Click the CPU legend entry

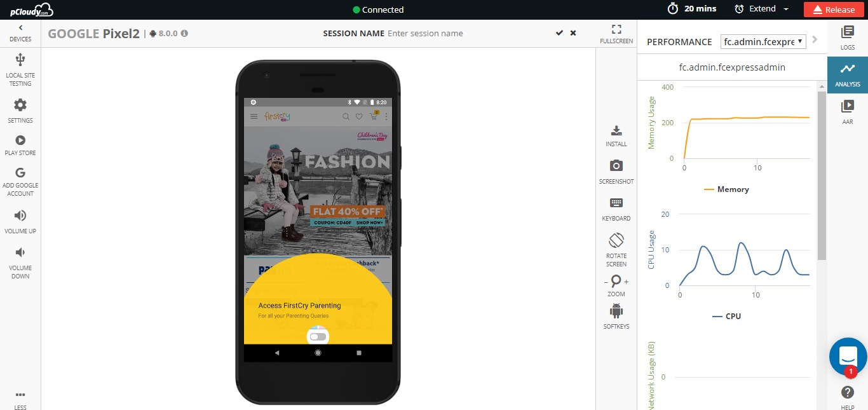(x=726, y=316)
